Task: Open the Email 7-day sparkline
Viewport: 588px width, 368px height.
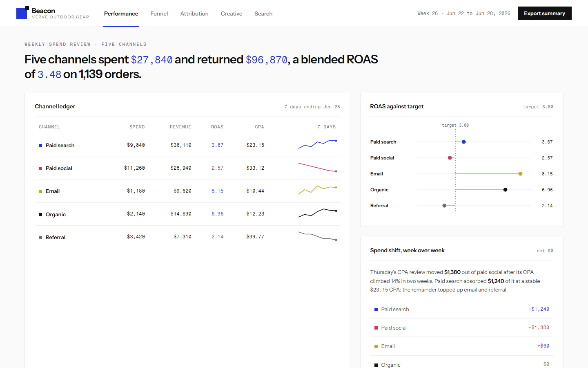Action: [x=318, y=190]
